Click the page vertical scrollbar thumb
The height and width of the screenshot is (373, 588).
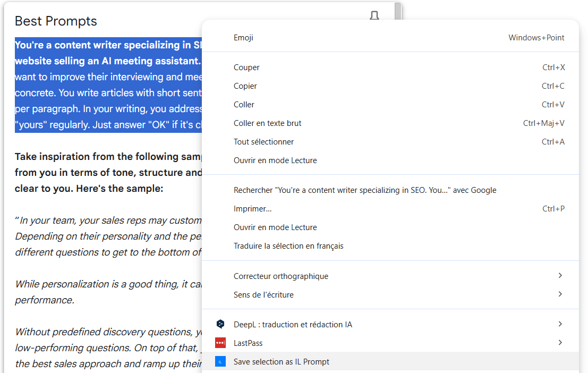(397, 11)
